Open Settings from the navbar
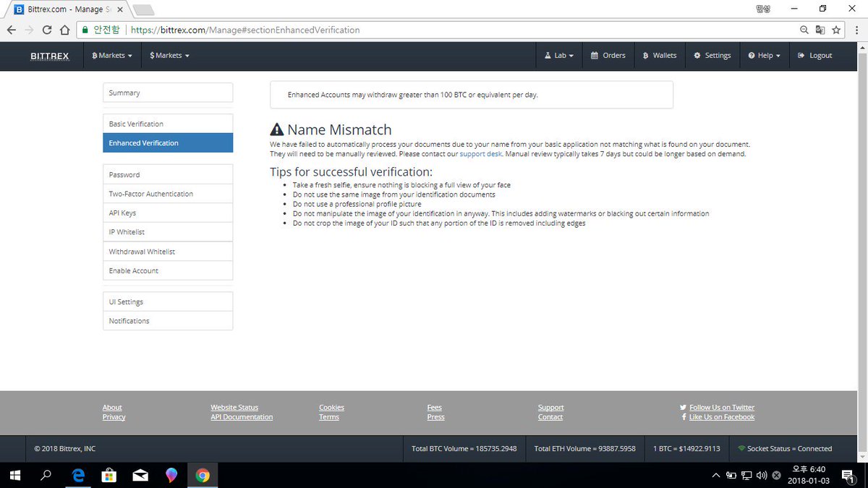 712,56
